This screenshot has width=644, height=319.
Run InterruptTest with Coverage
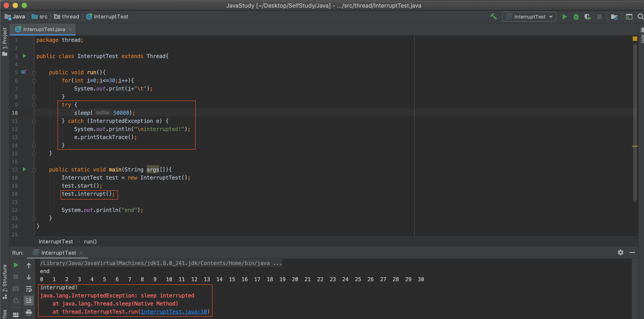pos(588,17)
